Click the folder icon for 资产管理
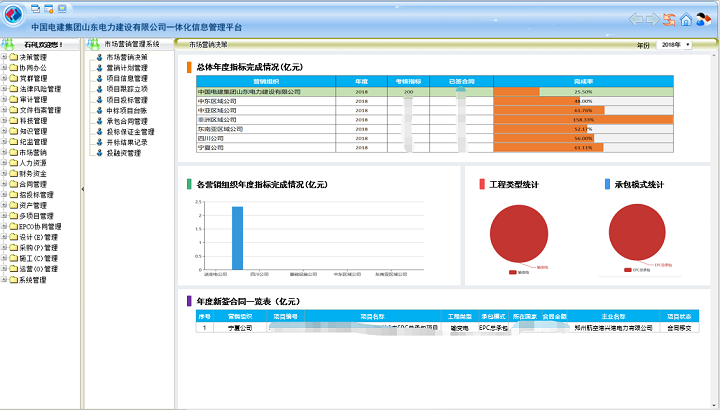 tap(14, 205)
